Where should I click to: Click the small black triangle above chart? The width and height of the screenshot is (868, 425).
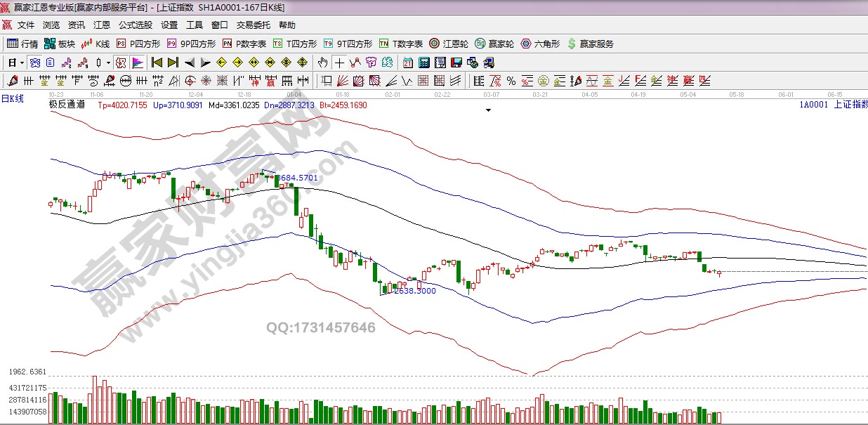pos(488,110)
